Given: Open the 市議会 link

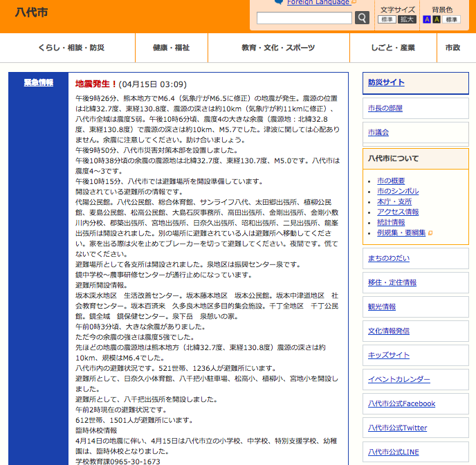Looking at the screenshot, I should [x=378, y=132].
